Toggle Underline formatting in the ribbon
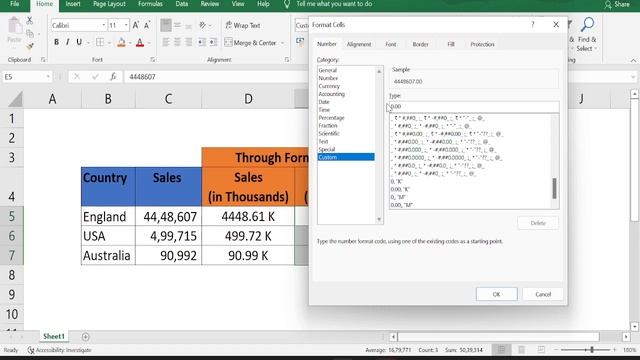Image resolution: width=640 pixels, height=360 pixels. coord(79,42)
